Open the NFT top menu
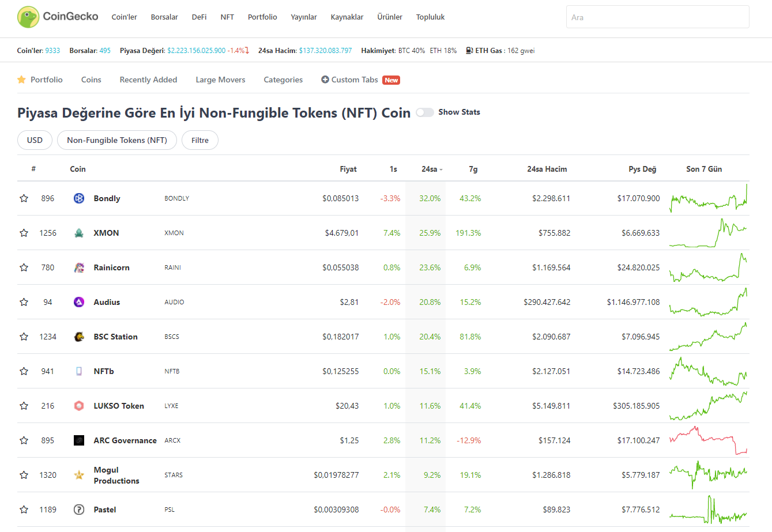 (227, 17)
